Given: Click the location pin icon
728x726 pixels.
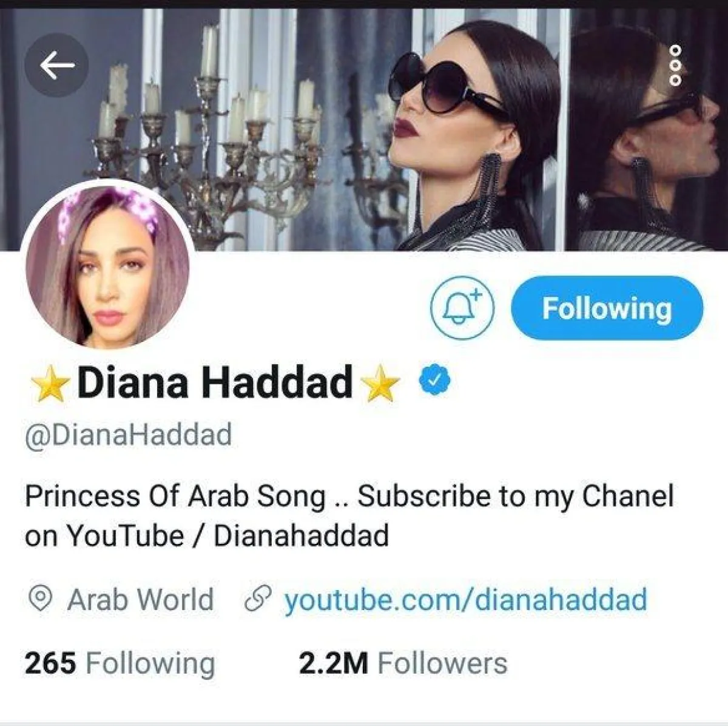Looking at the screenshot, I should point(40,599).
